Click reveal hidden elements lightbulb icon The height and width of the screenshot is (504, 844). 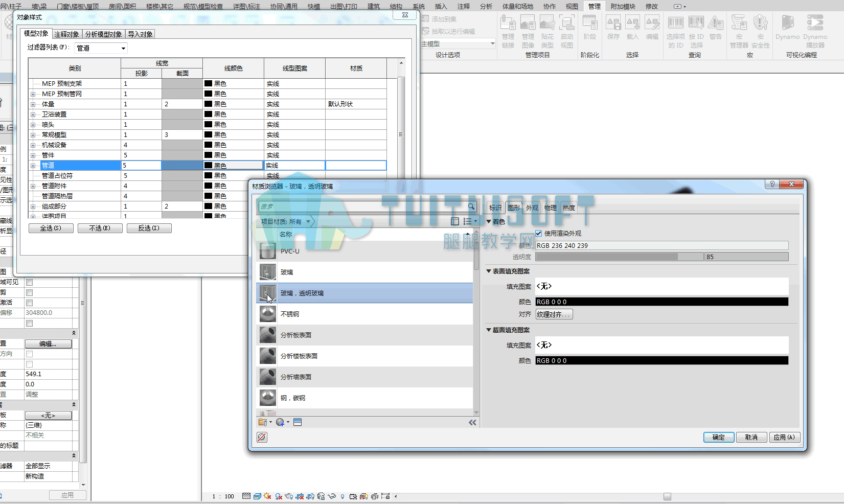tap(343, 496)
